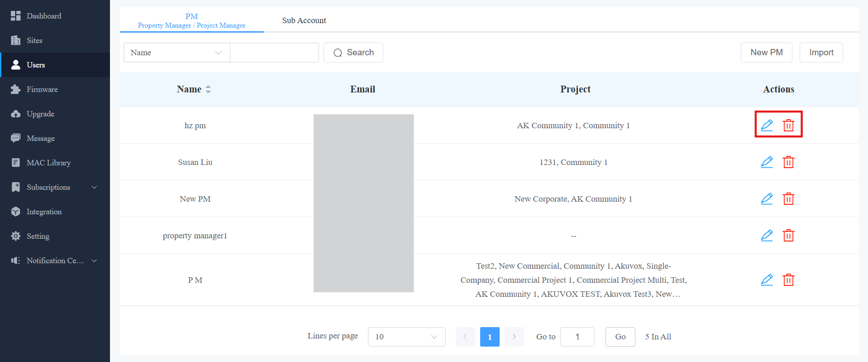Viewport: 868px width, 362px height.
Task: Delete the property manager1 account
Action: (788, 236)
